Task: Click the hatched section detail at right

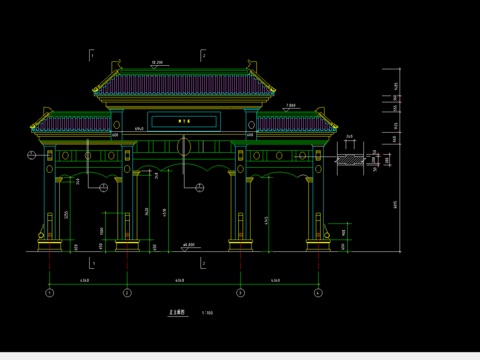Action: click(x=351, y=160)
